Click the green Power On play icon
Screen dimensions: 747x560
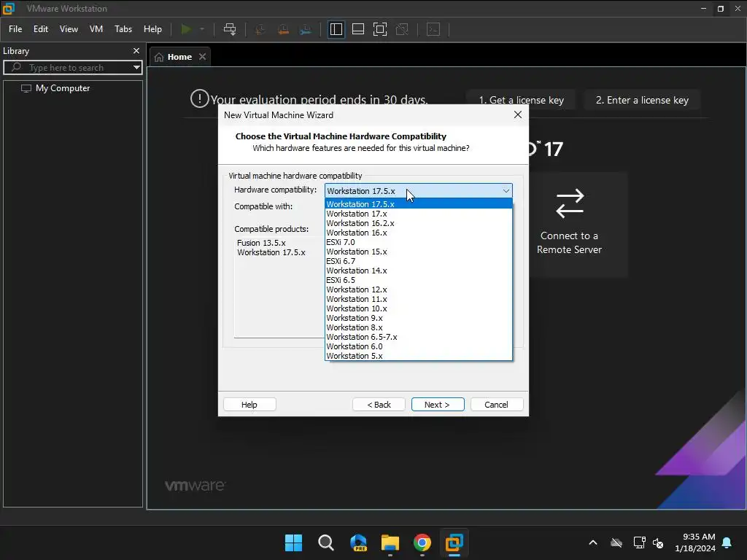pos(186,29)
